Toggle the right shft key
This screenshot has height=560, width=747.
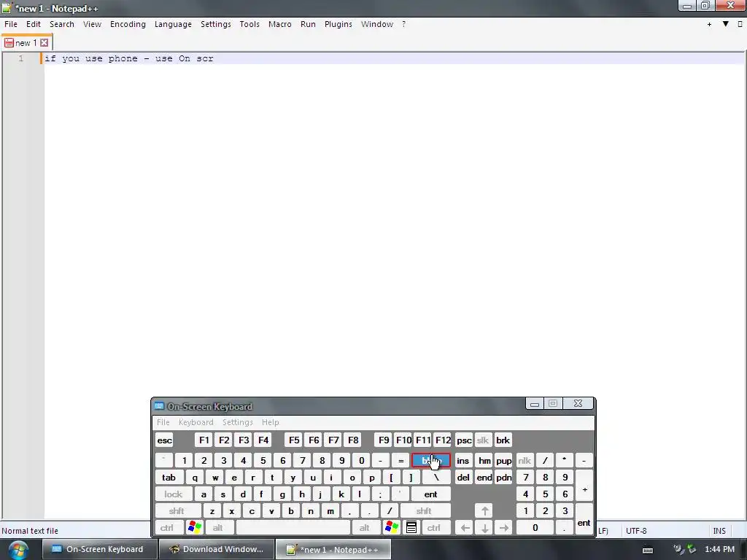tap(424, 511)
